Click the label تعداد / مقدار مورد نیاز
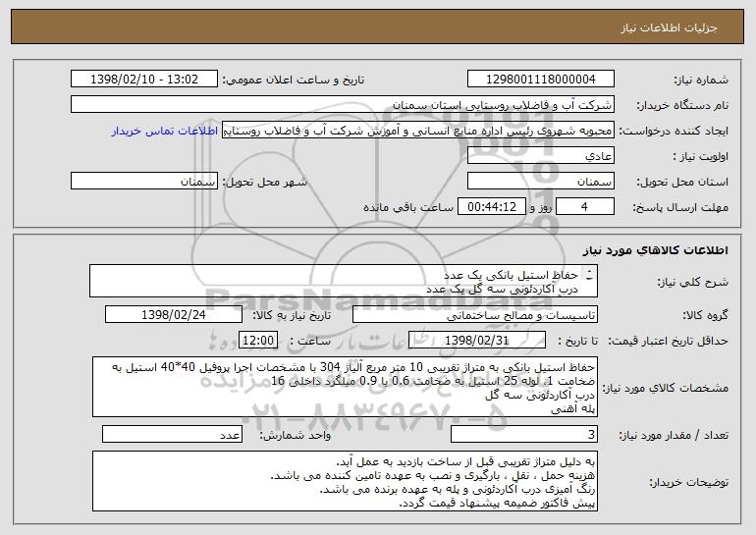 coord(674,435)
